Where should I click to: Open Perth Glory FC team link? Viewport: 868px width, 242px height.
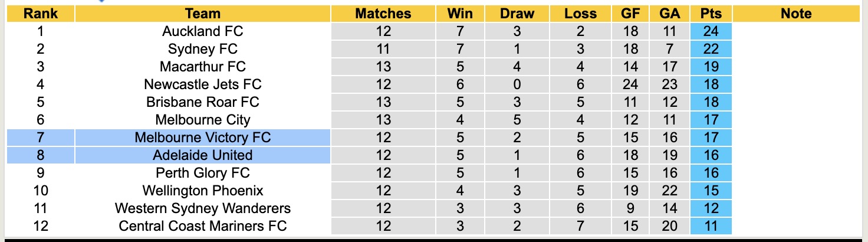(202, 173)
